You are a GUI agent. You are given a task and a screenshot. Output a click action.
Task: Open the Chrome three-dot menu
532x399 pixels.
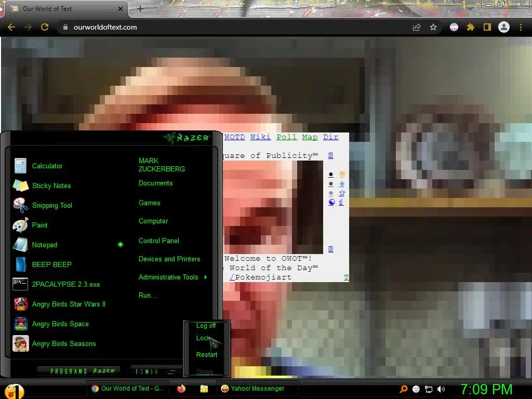[x=521, y=27]
